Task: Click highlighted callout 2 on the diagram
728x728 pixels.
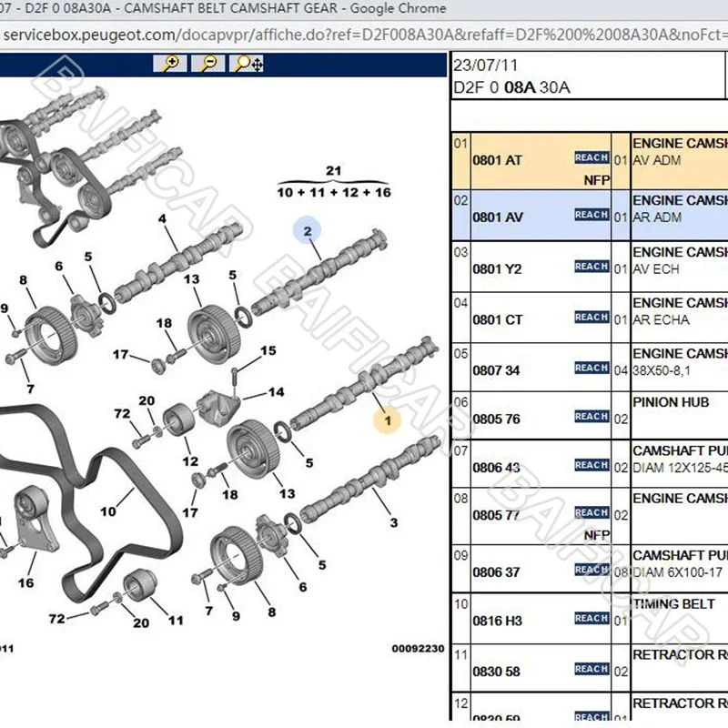Action: (x=307, y=231)
